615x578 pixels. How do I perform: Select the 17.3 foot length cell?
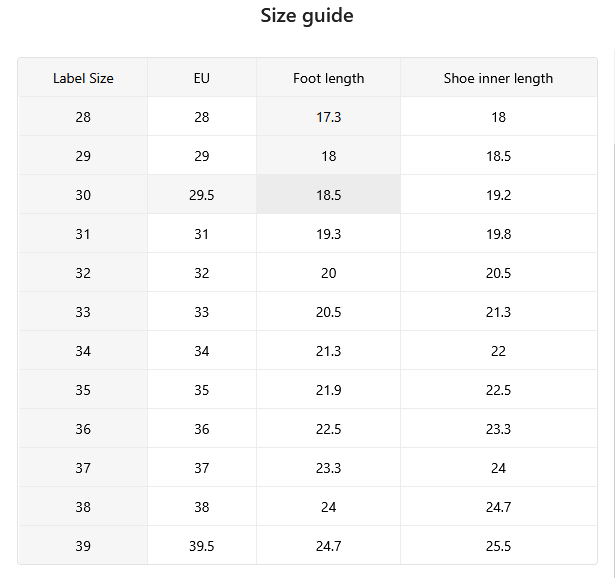tap(328, 116)
